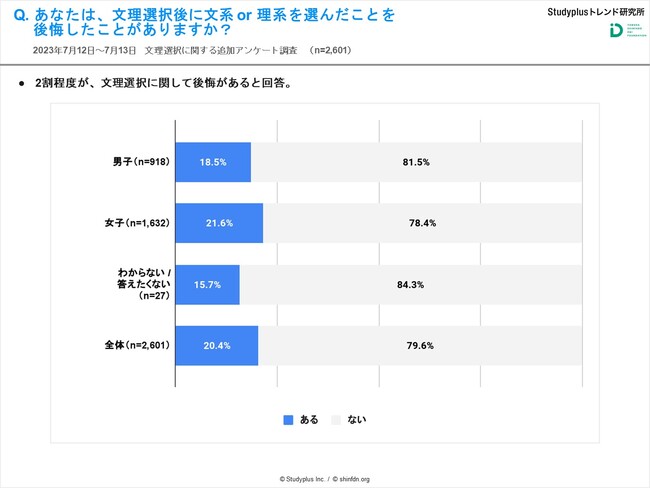This screenshot has height=488, width=650.
Task: Click the gray ない legend swatch
Action: click(336, 419)
